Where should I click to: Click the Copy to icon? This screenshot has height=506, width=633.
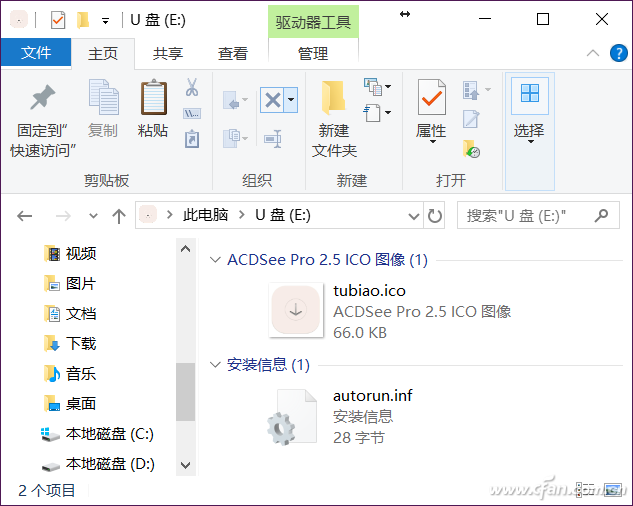coord(231,138)
